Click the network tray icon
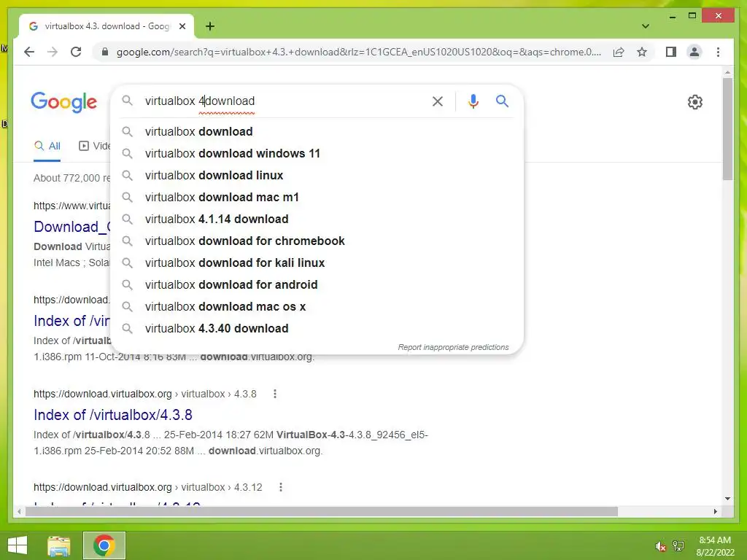The image size is (747, 560). (678, 546)
